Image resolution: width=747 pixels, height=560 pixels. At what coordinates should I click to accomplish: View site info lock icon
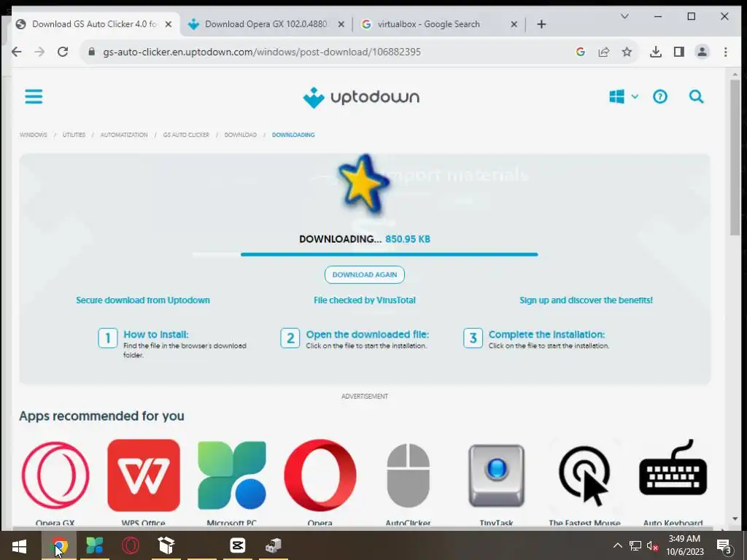pyautogui.click(x=91, y=52)
